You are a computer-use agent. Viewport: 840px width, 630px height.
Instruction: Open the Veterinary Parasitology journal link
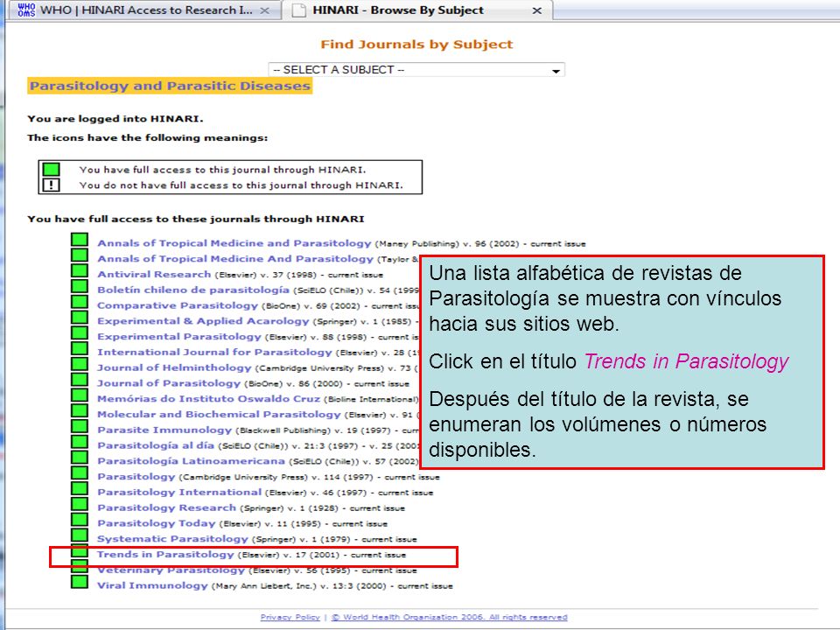[171, 570]
